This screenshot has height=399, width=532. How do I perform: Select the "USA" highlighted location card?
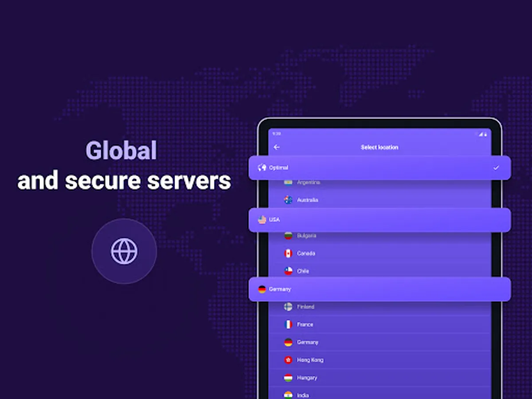tap(379, 220)
